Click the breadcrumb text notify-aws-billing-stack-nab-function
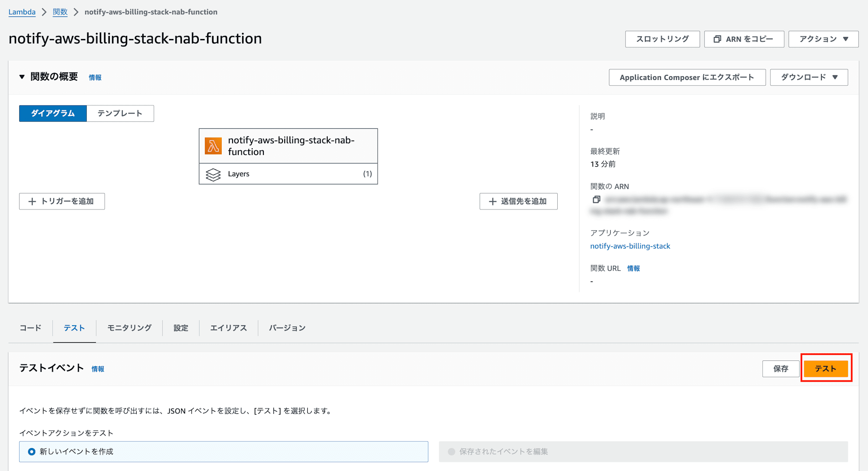Viewport: 868px width, 471px height. (x=151, y=12)
